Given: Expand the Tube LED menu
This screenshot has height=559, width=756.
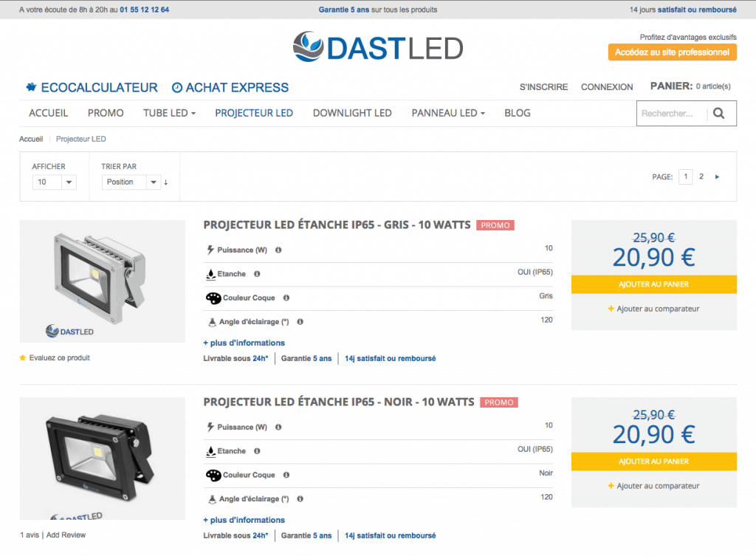Looking at the screenshot, I should point(169,113).
